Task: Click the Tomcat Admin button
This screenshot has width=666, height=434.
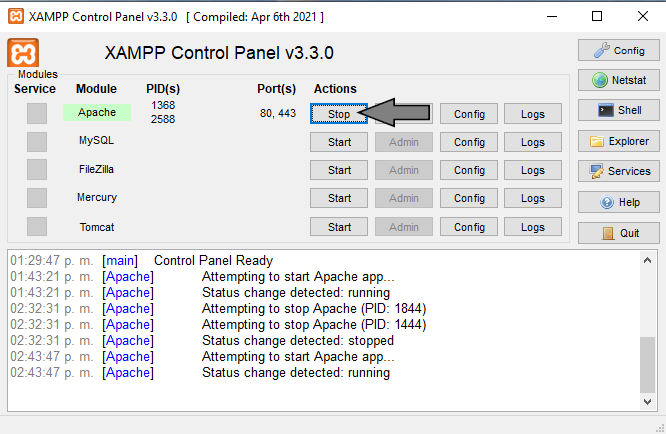Action: pyautogui.click(x=404, y=227)
